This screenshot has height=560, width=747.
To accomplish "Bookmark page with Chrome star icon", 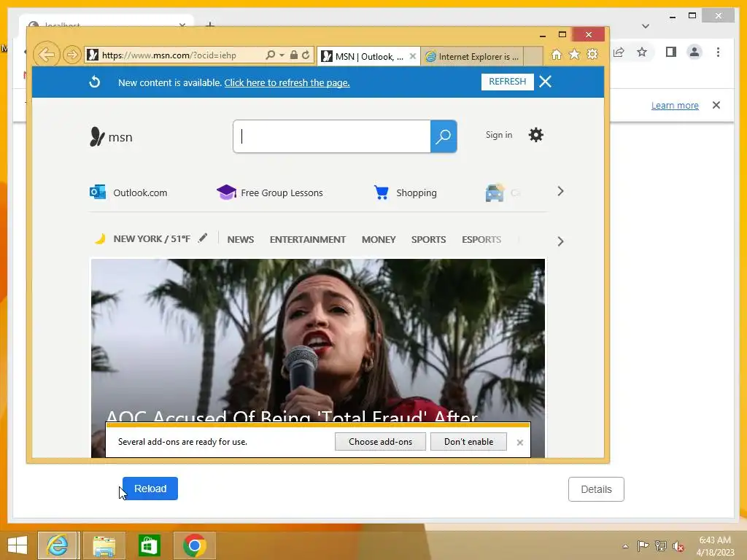I will pyautogui.click(x=642, y=52).
